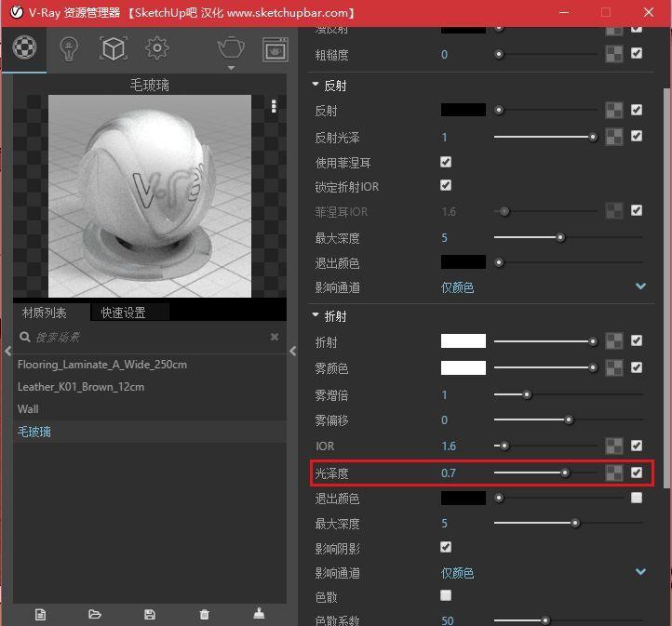The height and width of the screenshot is (626, 672).
Task: Open the settings gear icon
Action: [157, 48]
